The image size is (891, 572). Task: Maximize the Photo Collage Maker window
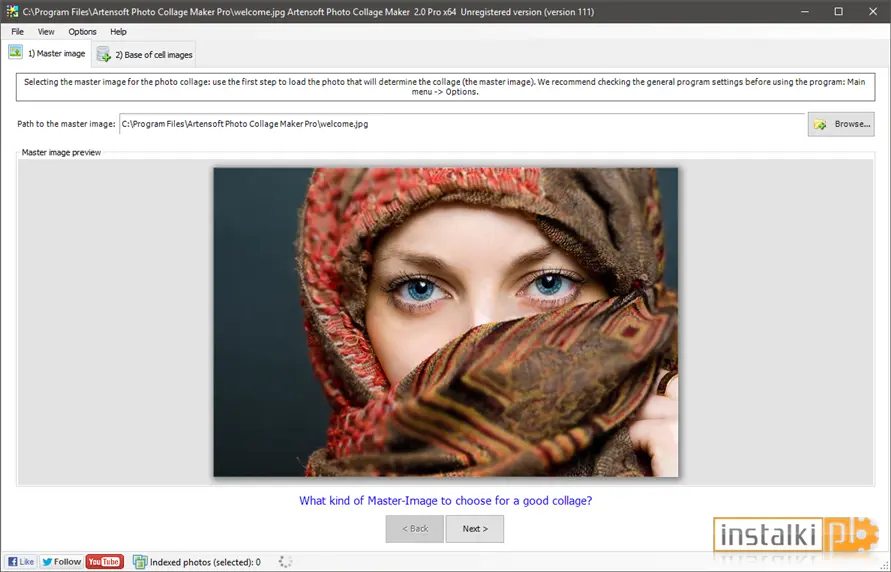coord(839,11)
